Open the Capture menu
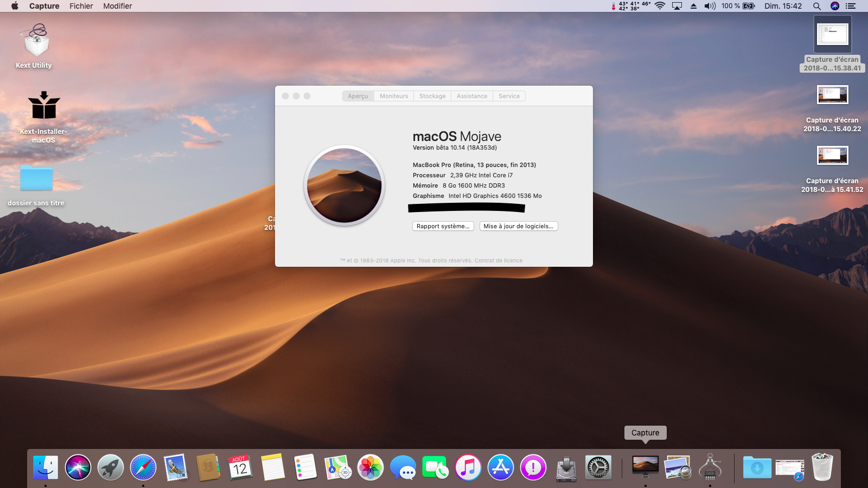The width and height of the screenshot is (868, 488). coord(44,6)
